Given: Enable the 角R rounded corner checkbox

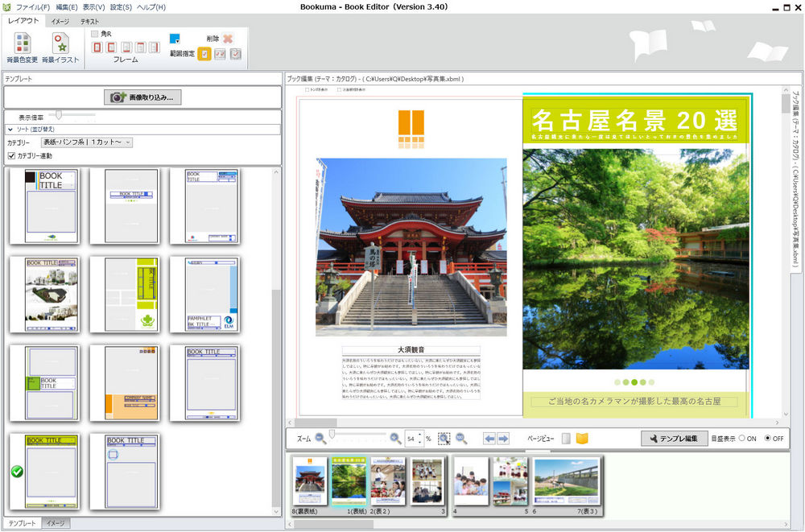Looking at the screenshot, I should 95,34.
